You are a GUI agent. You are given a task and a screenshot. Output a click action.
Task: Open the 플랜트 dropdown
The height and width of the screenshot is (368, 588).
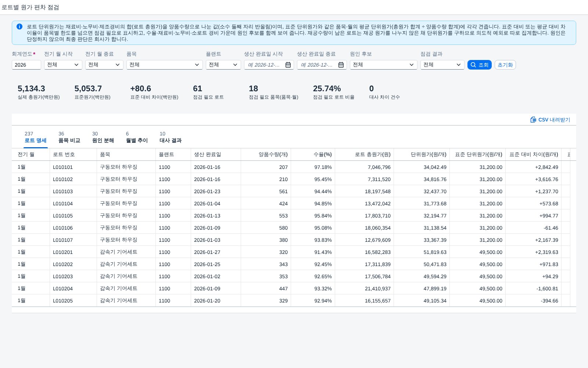click(x=223, y=65)
